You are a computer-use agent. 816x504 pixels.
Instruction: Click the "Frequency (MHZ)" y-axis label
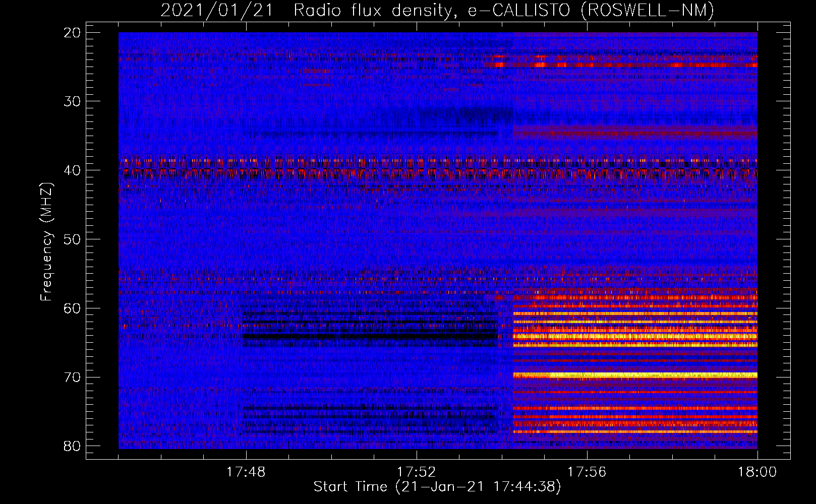(x=46, y=241)
